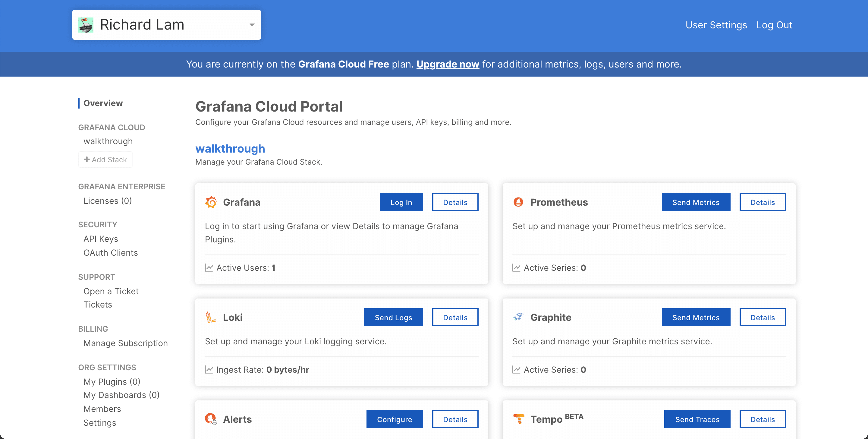The width and height of the screenshot is (868, 439).
Task: Click the Upgrade now link
Action: (x=448, y=64)
